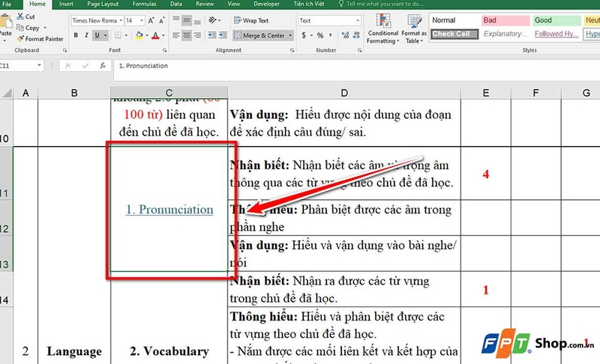Apply accounting dollar format
This screenshot has height=364, width=600.
coord(304,35)
